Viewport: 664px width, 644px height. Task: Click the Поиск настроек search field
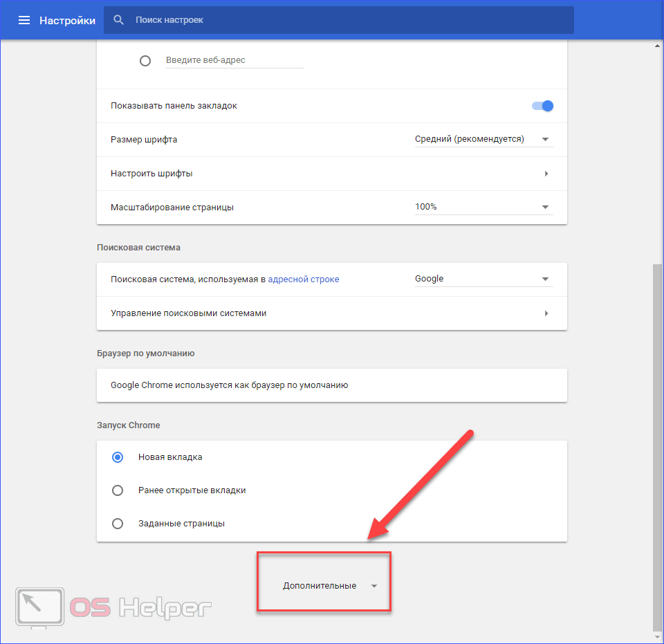[x=346, y=20]
